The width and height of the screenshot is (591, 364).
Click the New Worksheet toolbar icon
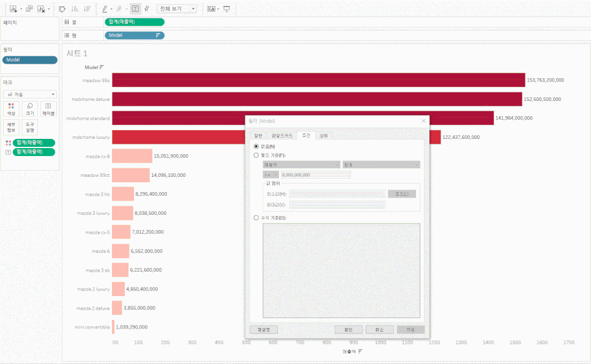13,9
